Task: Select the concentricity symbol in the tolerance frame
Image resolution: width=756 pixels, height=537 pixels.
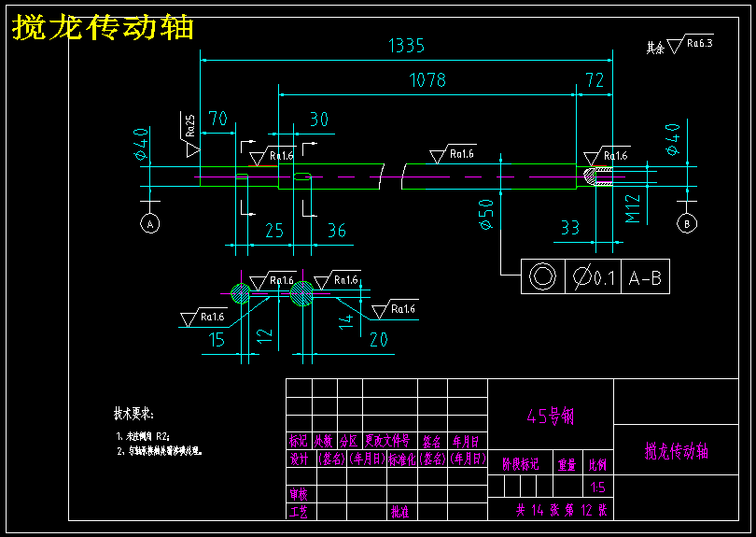Action: [543, 276]
